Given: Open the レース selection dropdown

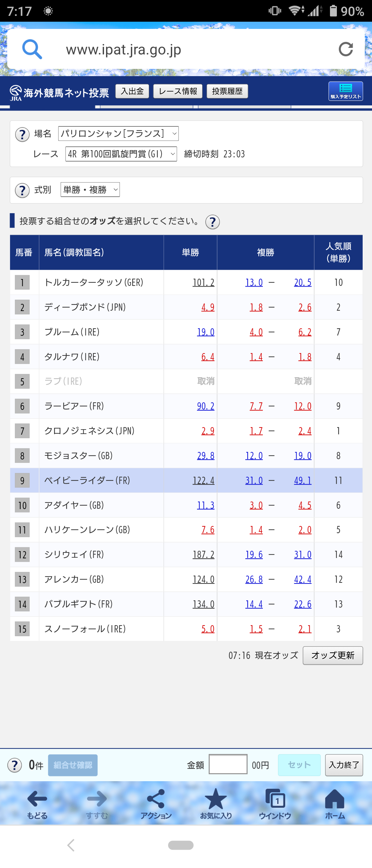Looking at the screenshot, I should click(x=121, y=154).
